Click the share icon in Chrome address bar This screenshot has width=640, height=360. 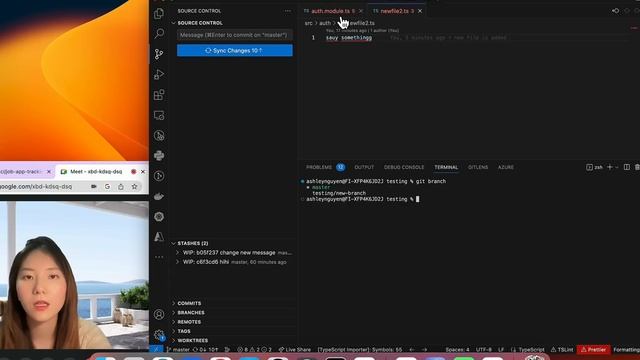tap(121, 187)
